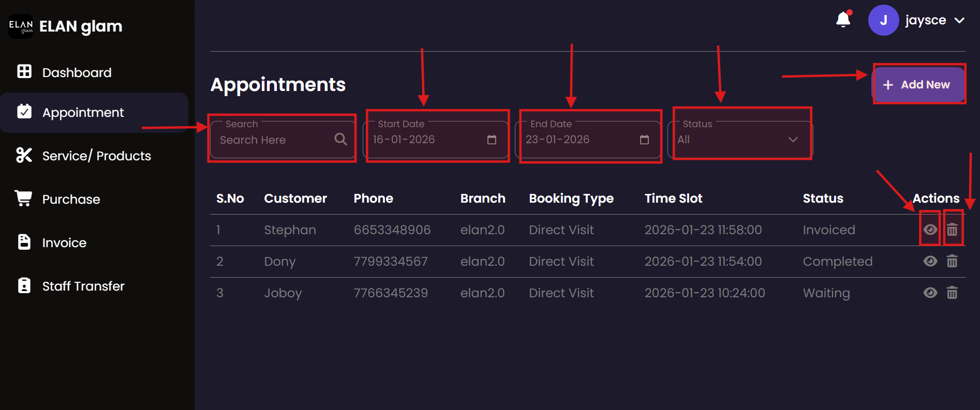Delete Dony's appointment with the trash icon

[x=952, y=261]
